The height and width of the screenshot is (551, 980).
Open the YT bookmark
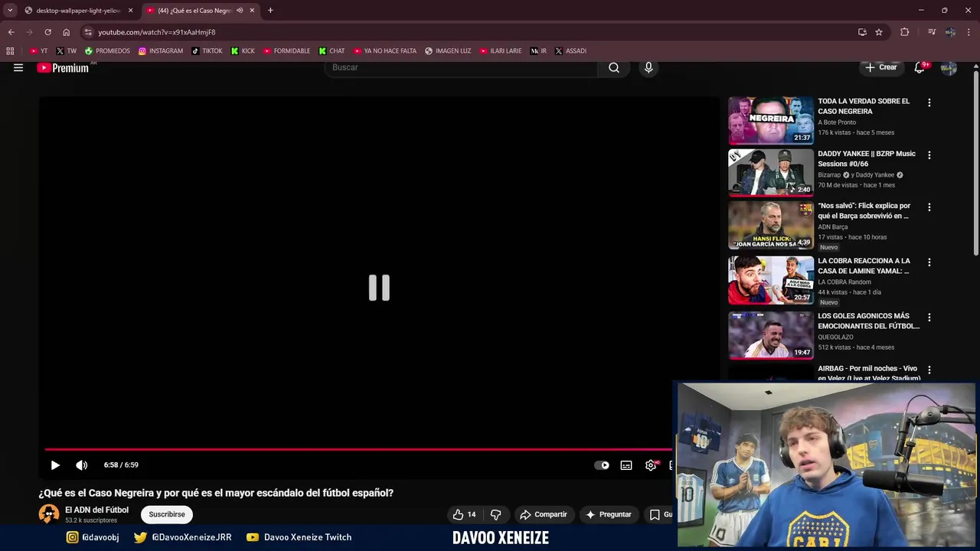coord(38,51)
